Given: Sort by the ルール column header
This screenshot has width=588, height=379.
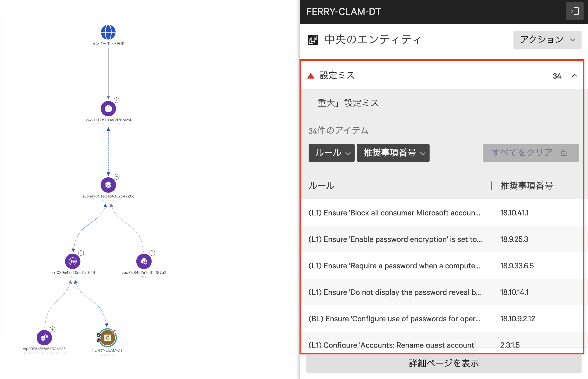Looking at the screenshot, I should [x=321, y=186].
